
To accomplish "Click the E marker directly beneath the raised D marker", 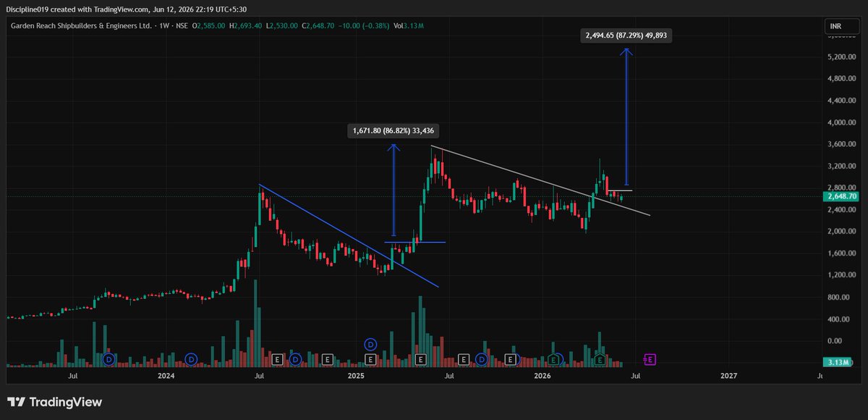I will 370,359.
